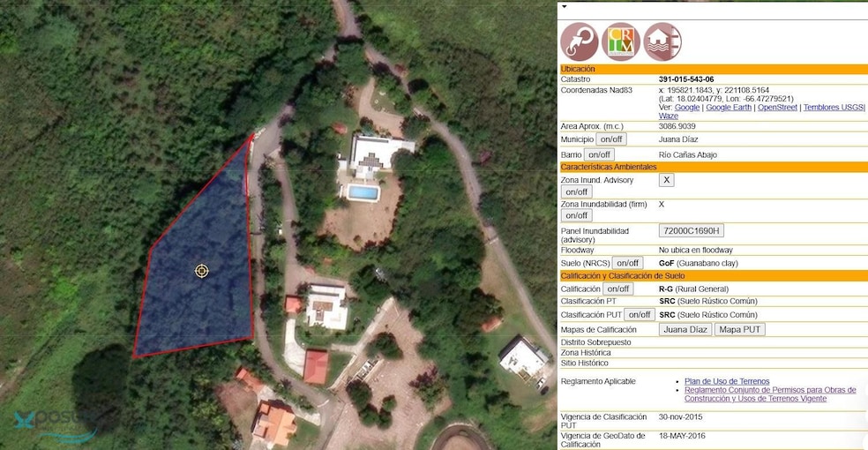Click the X button for Zona Inund. Advisory
This screenshot has width=868, height=450.
667,180
